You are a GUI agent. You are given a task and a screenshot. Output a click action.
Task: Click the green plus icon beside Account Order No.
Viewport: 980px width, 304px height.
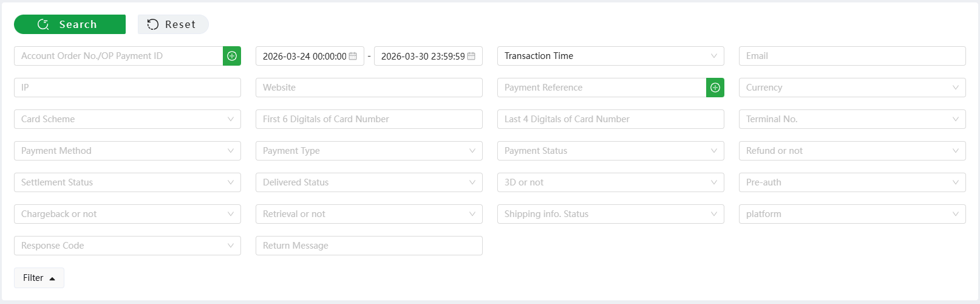click(232, 56)
